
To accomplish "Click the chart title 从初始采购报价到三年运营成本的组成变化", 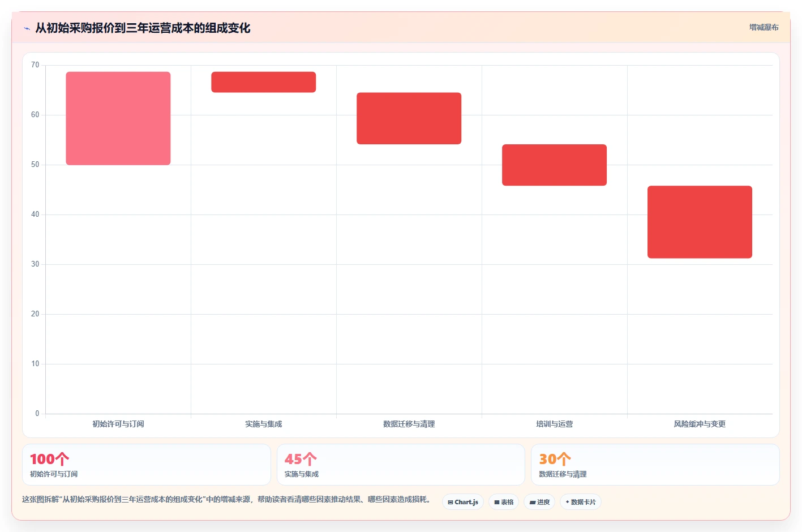I will 143,28.
